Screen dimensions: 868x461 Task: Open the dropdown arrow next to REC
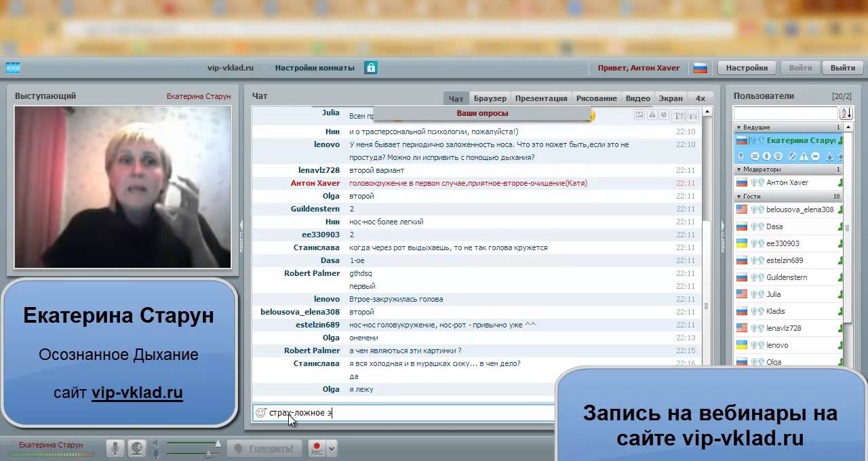point(332,448)
